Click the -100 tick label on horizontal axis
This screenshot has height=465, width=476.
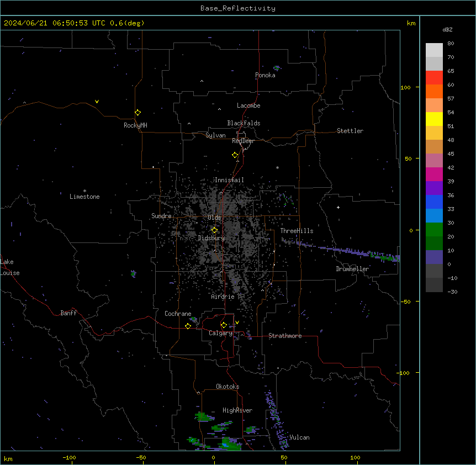[69, 457]
